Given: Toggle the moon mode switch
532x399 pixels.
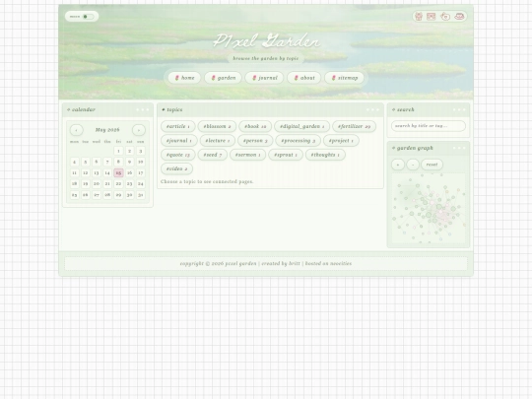Looking at the screenshot, I should (89, 17).
